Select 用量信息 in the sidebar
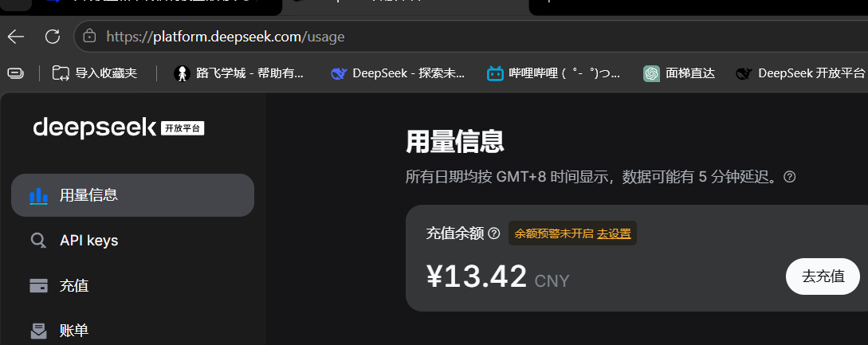This screenshot has width=868, height=345. pos(132,195)
